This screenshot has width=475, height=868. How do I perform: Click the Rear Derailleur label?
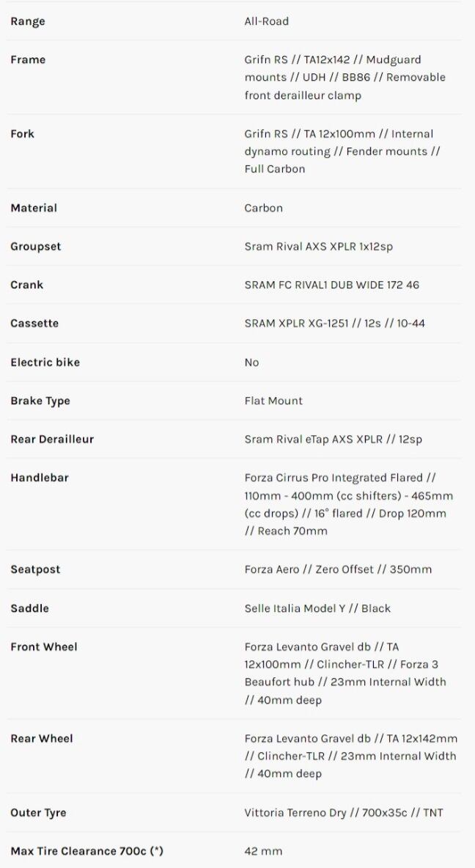[52, 439]
